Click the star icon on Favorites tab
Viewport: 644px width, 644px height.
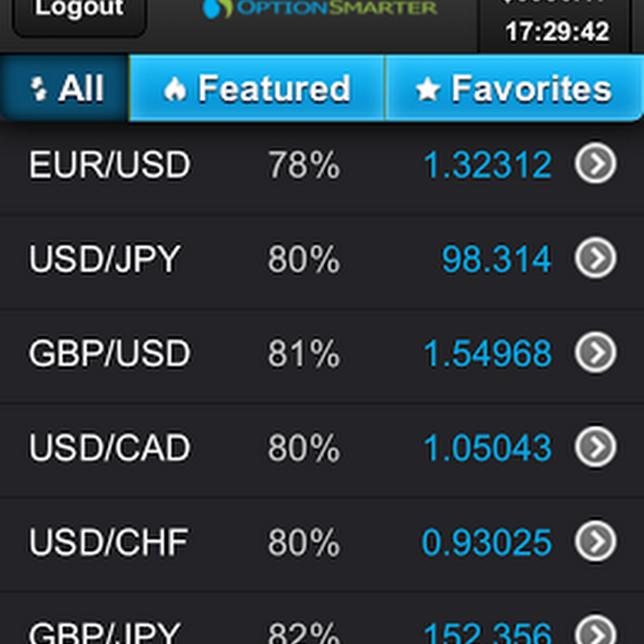[428, 89]
